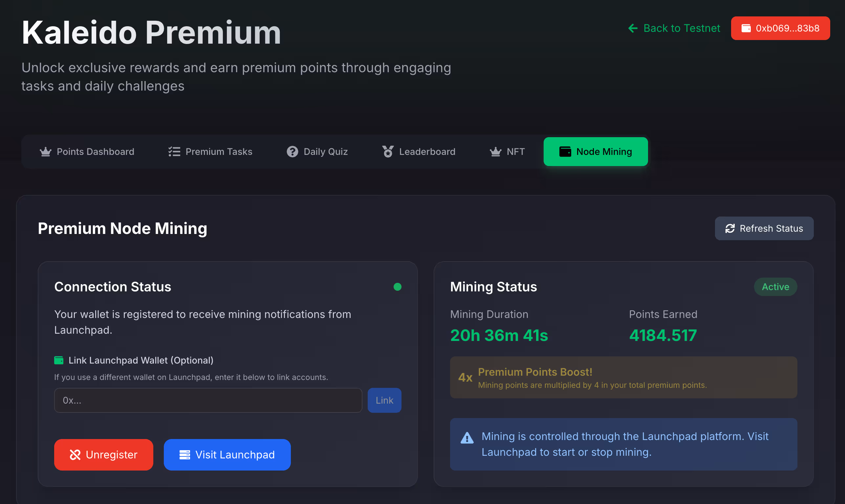Click the Link button next to wallet field
845x504 pixels.
coord(384,400)
